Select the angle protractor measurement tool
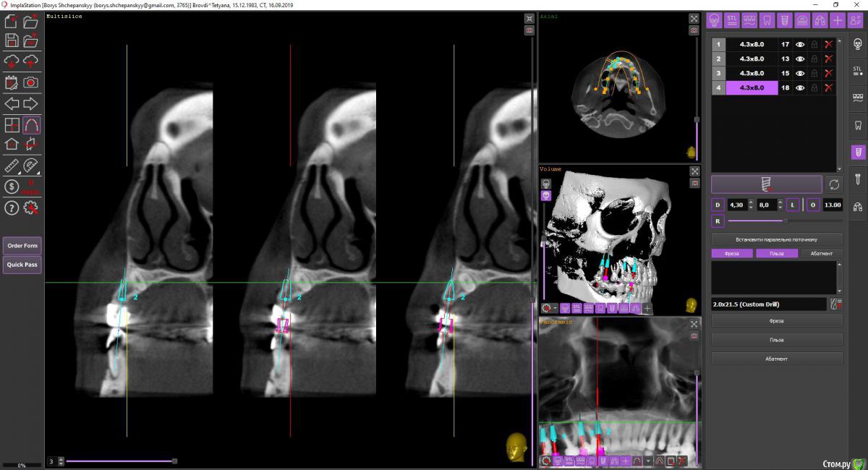Screen dimensions: 868x470 point(31,166)
